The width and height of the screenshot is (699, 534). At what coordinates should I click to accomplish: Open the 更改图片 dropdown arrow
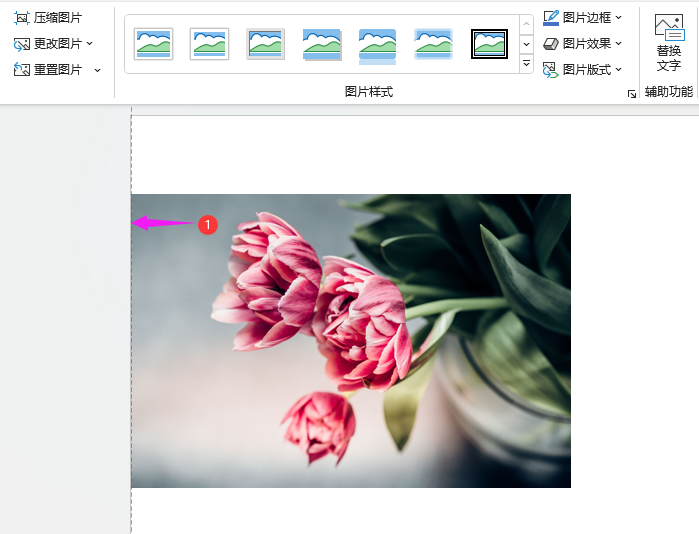90,44
